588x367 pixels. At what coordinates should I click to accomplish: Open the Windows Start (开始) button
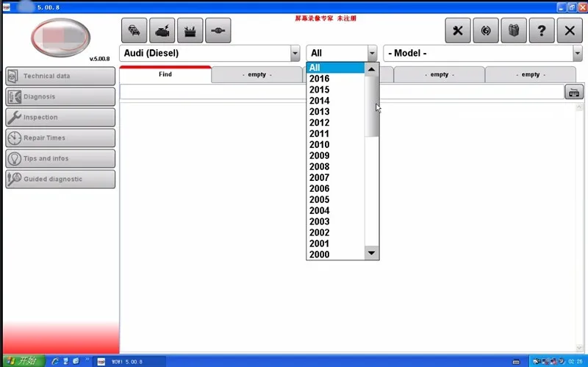24,361
